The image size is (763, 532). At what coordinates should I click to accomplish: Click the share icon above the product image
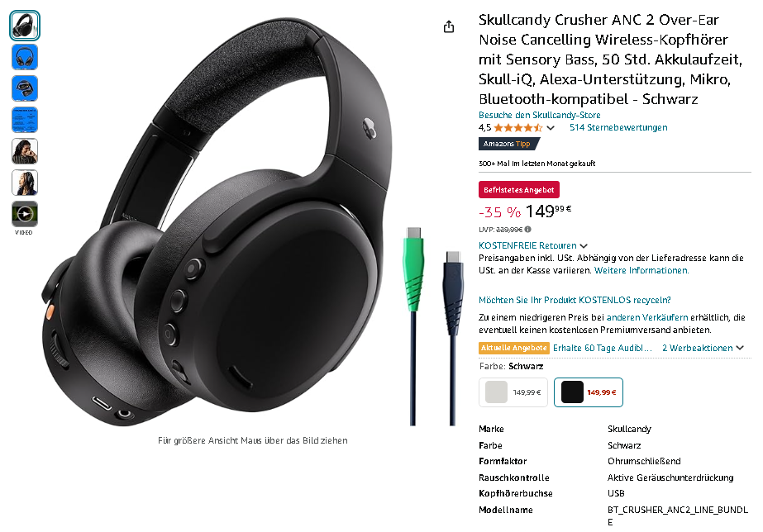coord(449,26)
